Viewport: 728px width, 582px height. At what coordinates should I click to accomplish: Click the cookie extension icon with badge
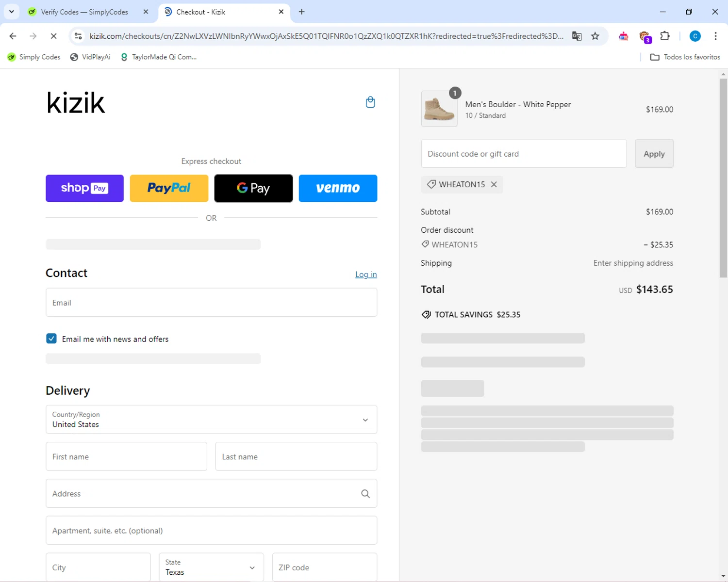(645, 36)
